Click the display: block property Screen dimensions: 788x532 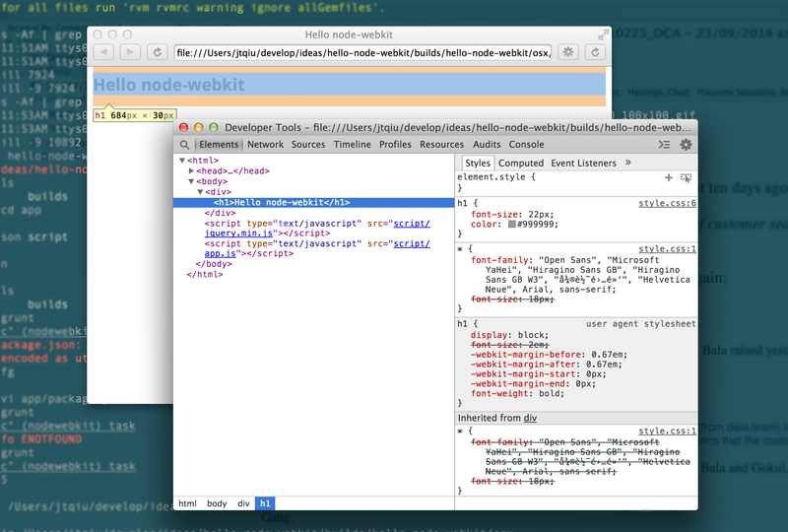pos(509,335)
